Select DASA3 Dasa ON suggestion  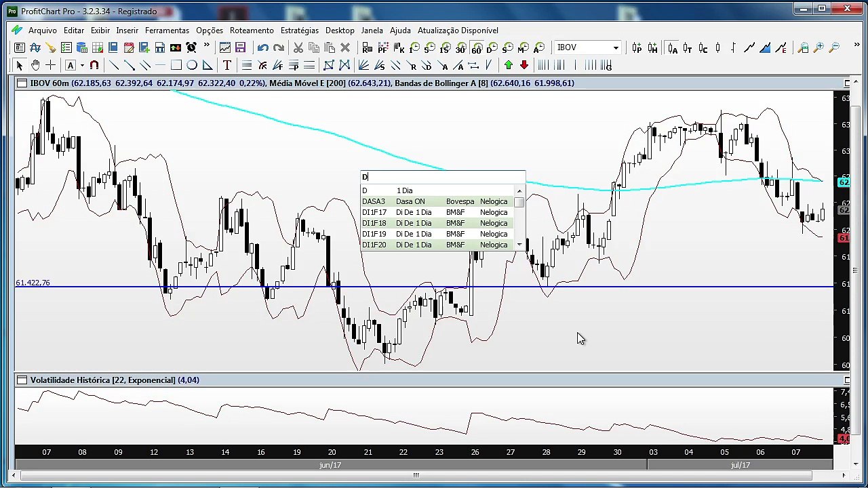tap(438, 201)
